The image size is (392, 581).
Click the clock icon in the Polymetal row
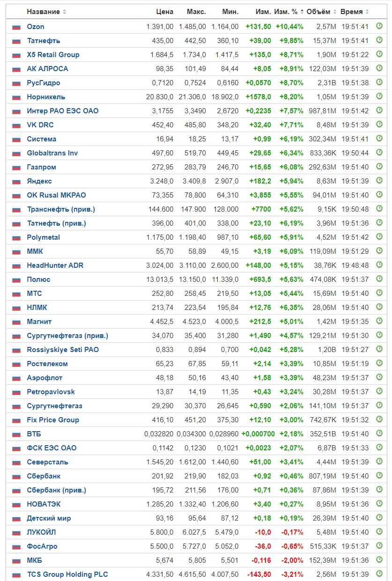379,237
